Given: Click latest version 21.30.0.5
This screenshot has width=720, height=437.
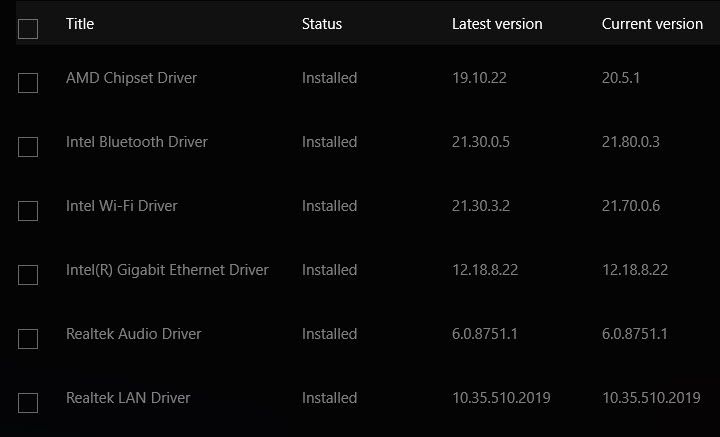Looking at the screenshot, I should 481,142.
